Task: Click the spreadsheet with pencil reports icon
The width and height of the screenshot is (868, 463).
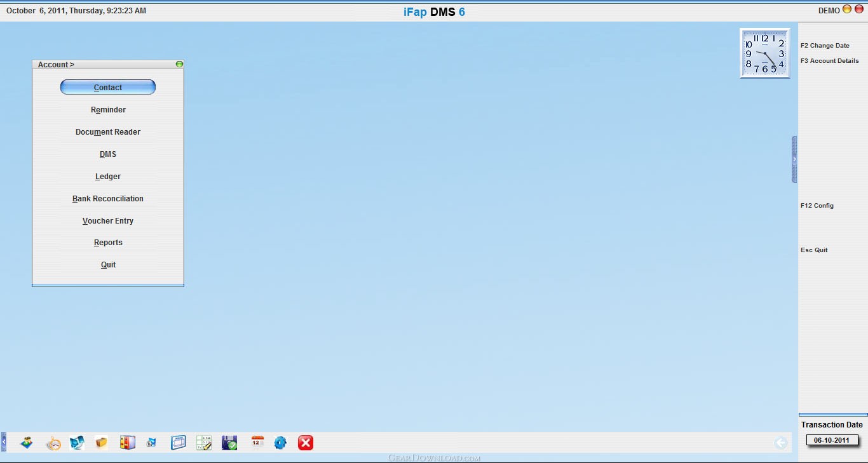Action: tap(204, 443)
